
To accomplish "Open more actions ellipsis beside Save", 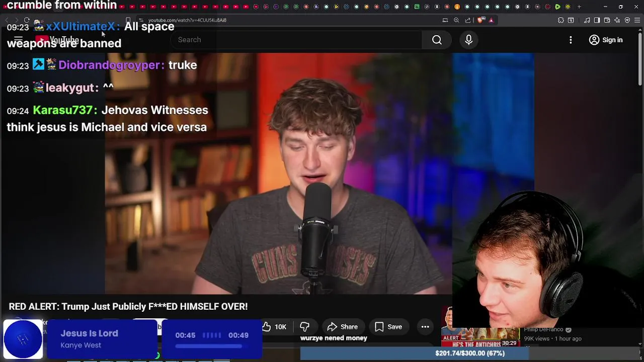I will pos(425,327).
